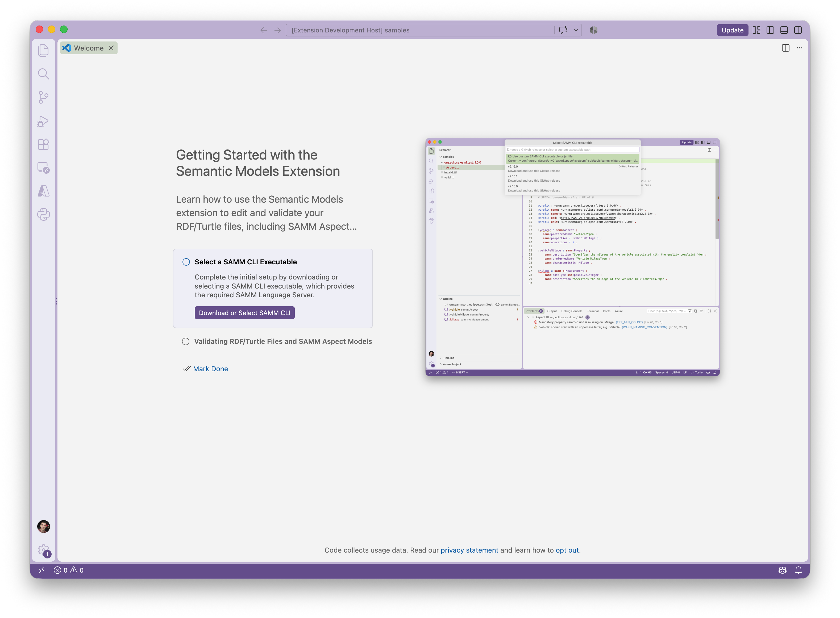The width and height of the screenshot is (840, 618).
Task: Open the notifications bell
Action: pyautogui.click(x=799, y=570)
